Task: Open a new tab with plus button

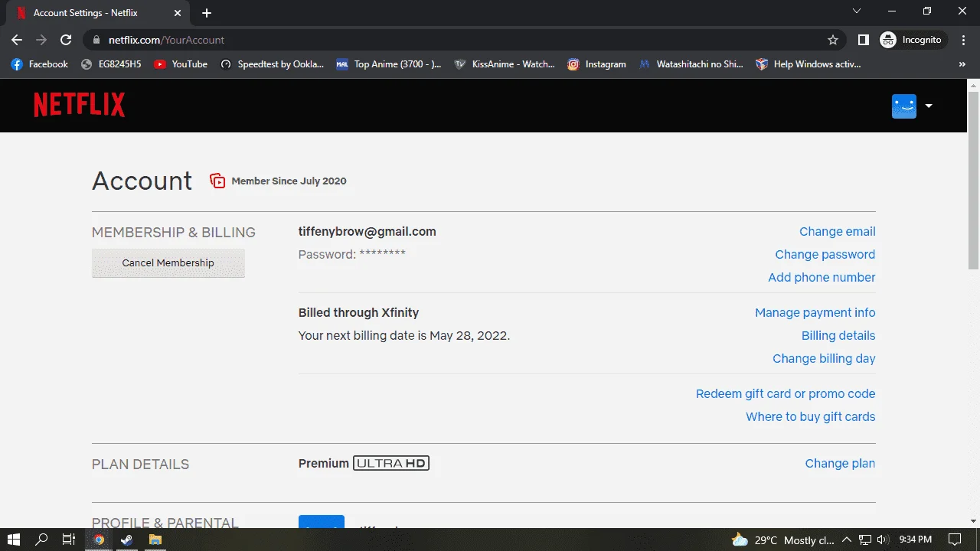Action: 207,13
